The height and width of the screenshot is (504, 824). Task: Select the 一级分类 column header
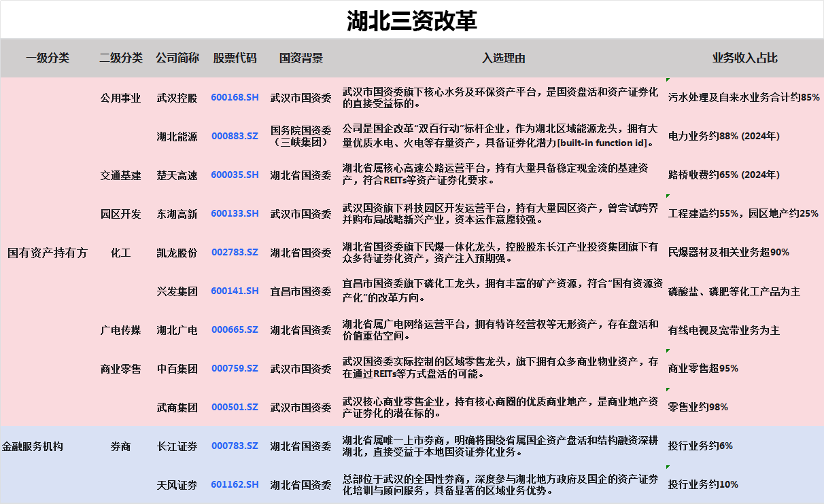(48, 58)
